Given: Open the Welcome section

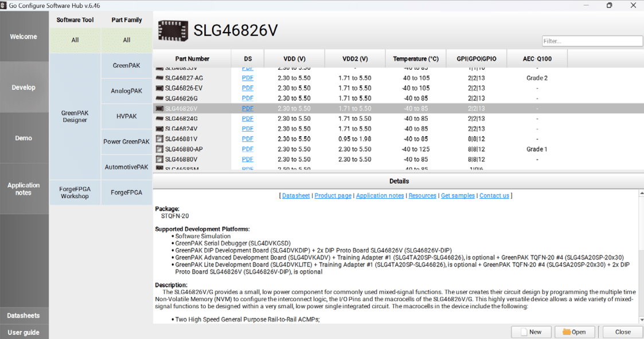Looking at the screenshot, I should click(x=24, y=37).
